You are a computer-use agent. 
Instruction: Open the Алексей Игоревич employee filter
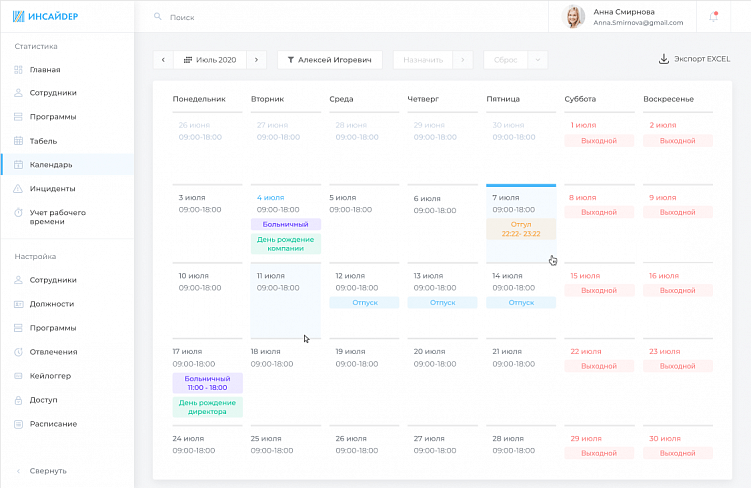329,60
